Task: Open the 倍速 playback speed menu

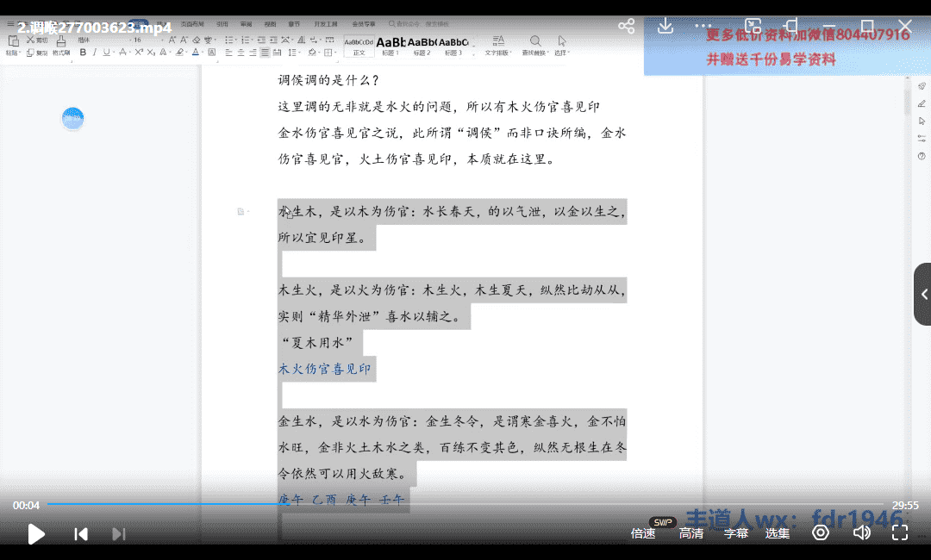Action: [x=643, y=533]
